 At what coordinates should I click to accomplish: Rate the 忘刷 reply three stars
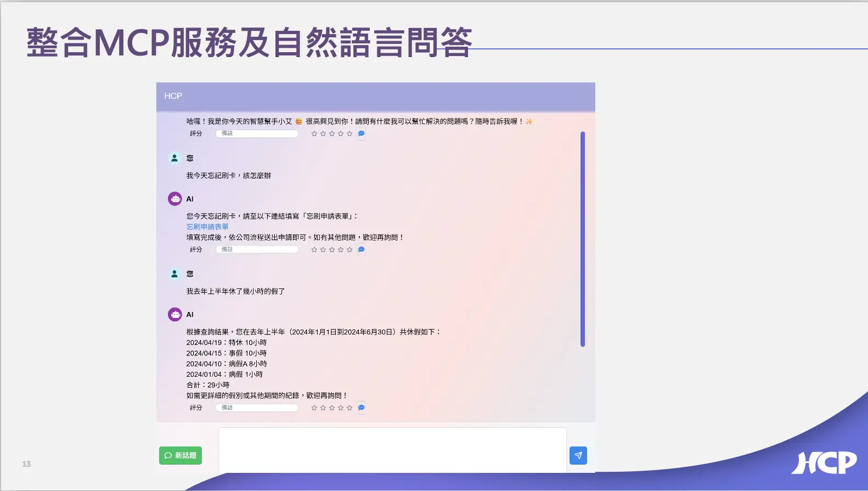pos(332,249)
